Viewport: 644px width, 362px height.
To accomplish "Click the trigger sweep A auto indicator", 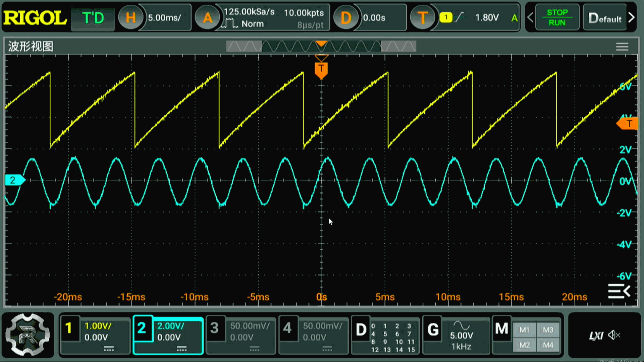I will point(514,18).
